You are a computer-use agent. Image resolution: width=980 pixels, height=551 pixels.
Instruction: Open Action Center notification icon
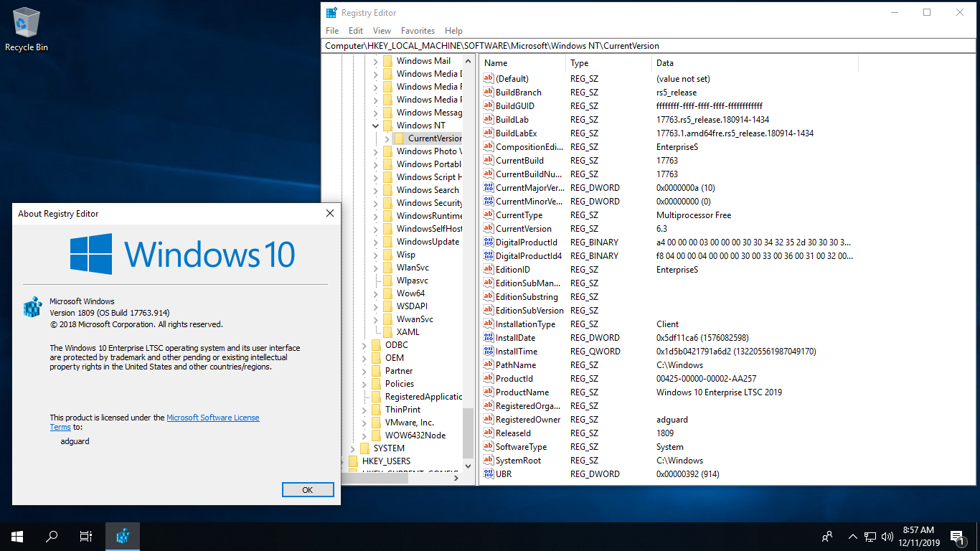tap(956, 536)
